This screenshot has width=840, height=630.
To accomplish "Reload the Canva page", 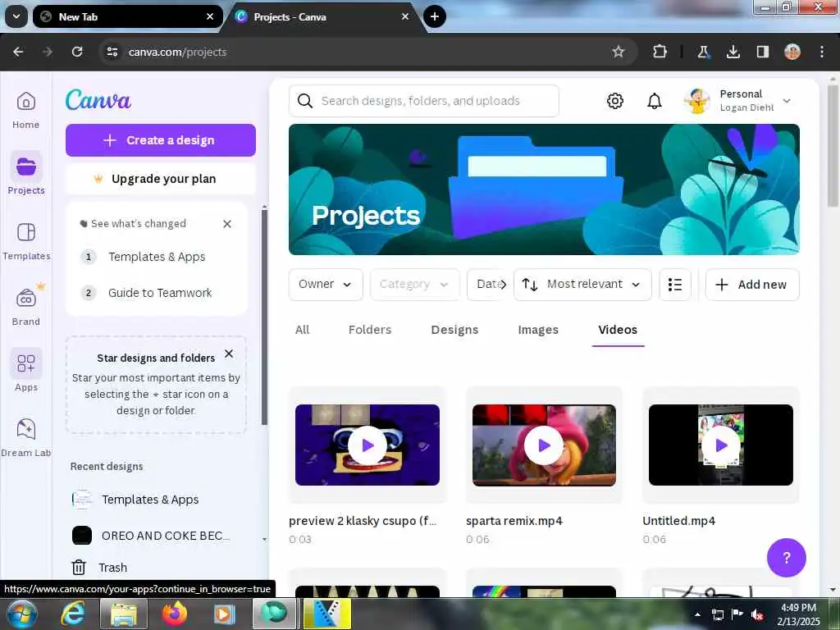I will (x=77, y=52).
